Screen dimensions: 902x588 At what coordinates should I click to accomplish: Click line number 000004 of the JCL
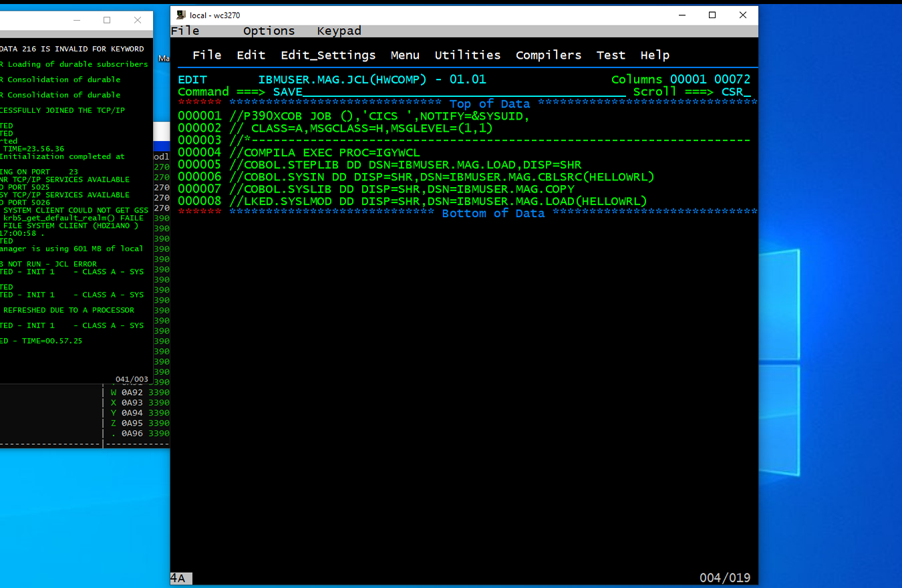pyautogui.click(x=199, y=152)
